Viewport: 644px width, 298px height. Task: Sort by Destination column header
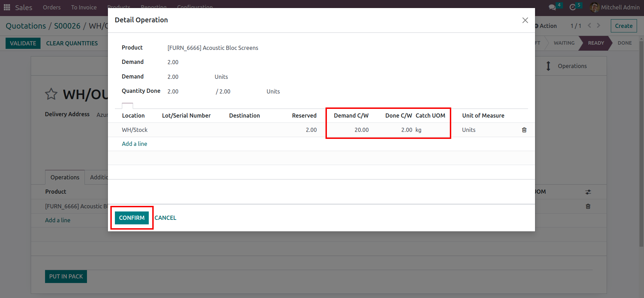[244, 116]
